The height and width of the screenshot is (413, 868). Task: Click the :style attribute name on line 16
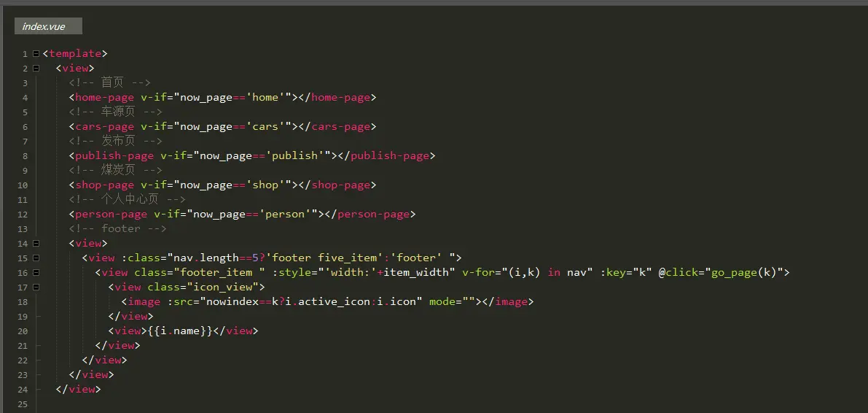pos(293,273)
